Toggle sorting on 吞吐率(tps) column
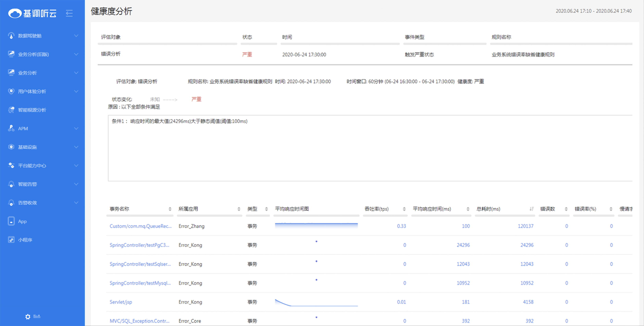Viewport: 644px width, 326px height. coord(404,209)
